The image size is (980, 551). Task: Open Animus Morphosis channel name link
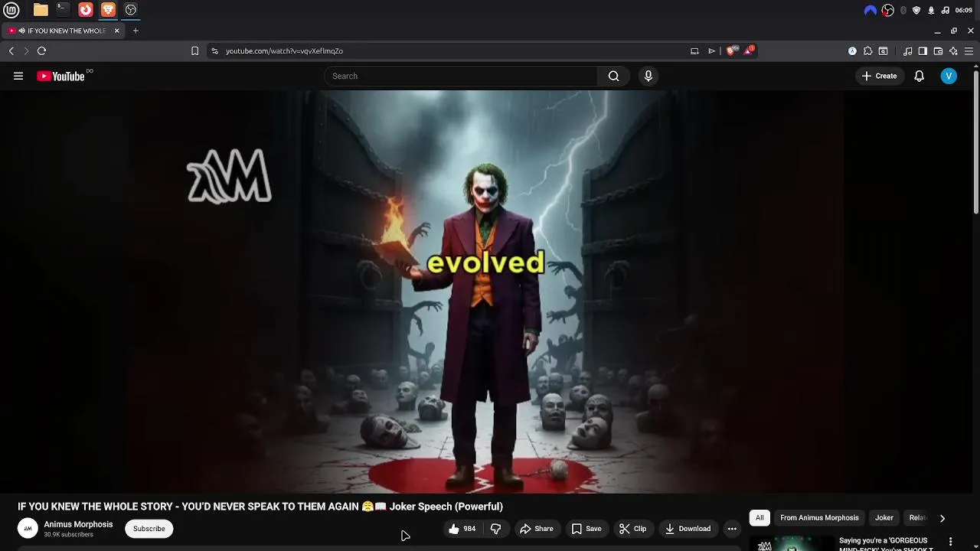[x=78, y=524]
